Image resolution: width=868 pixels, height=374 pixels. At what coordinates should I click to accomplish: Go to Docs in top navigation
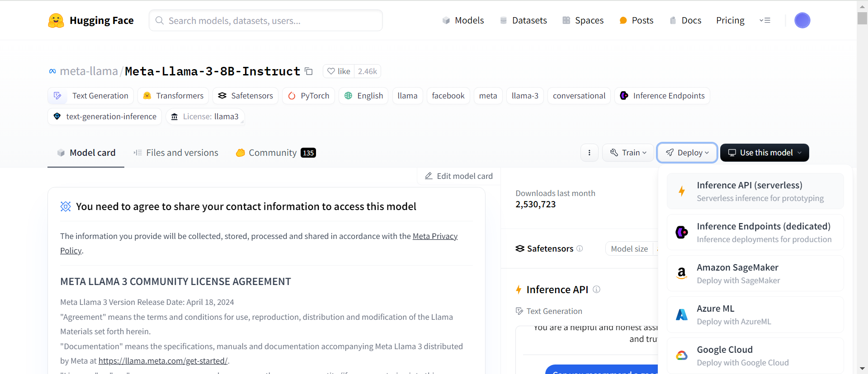click(685, 20)
